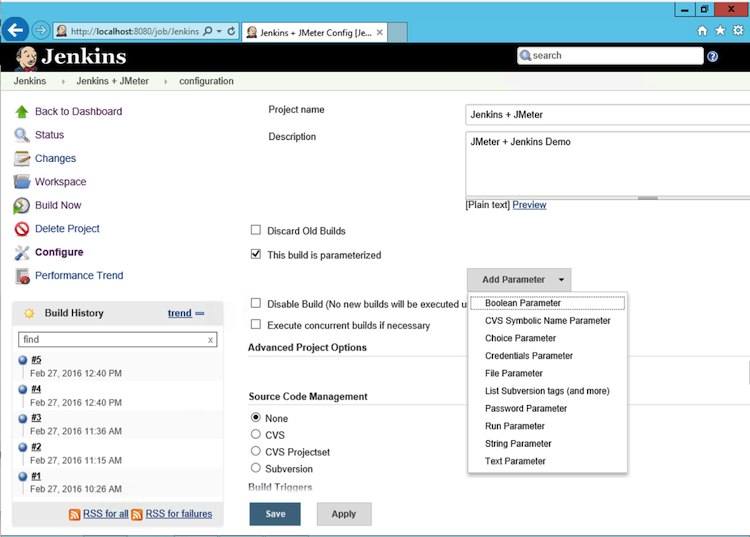The height and width of the screenshot is (537, 750).
Task: Choose Run Parameter from the menu
Action: click(x=547, y=427)
